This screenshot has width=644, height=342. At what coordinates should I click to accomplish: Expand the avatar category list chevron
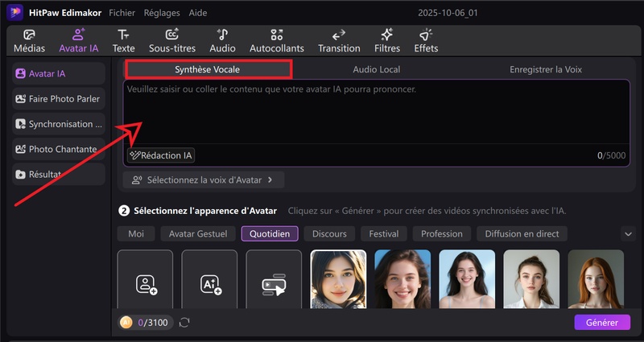[x=628, y=234]
